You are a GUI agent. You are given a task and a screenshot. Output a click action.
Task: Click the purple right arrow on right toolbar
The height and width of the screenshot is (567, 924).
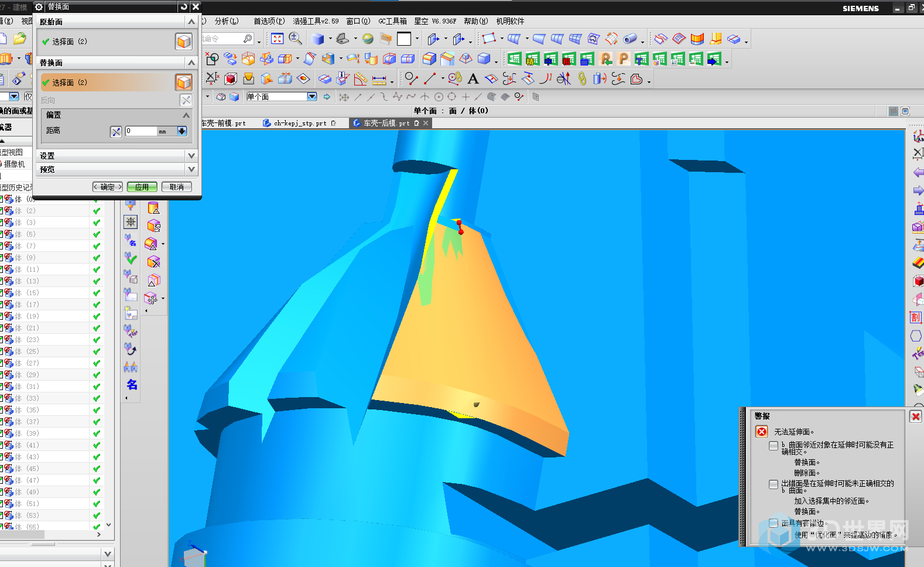click(x=918, y=190)
